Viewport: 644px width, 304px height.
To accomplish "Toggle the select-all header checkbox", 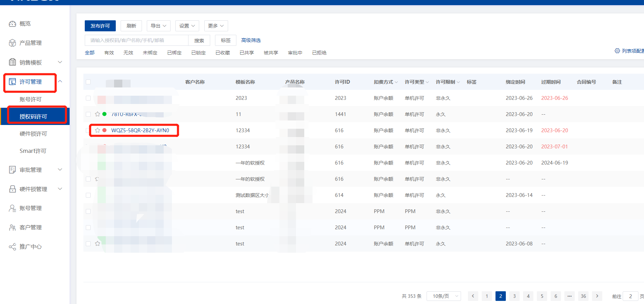I will click(x=88, y=82).
